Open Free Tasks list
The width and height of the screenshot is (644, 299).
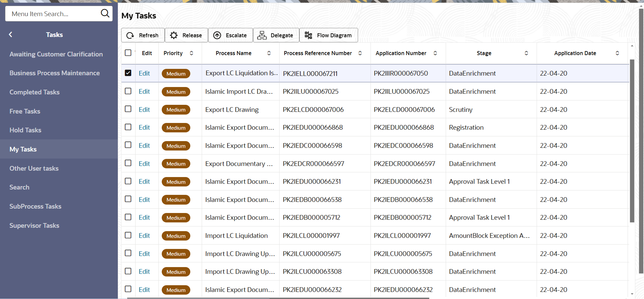25,111
